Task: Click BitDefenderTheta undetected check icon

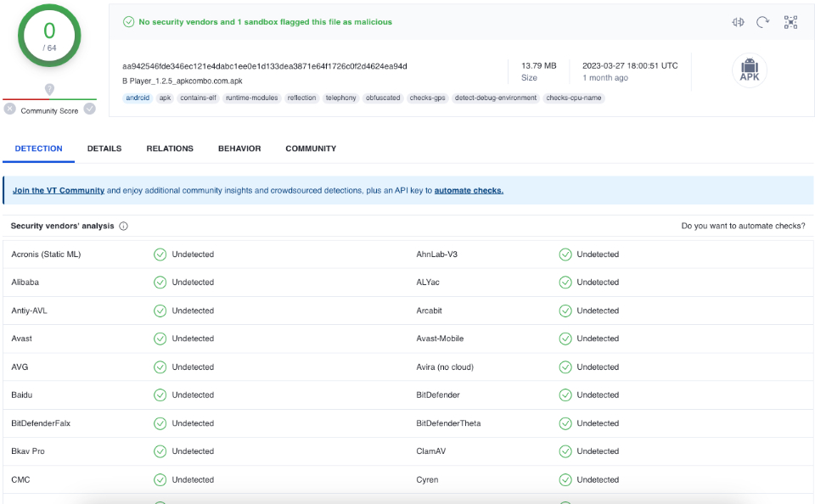Action: (565, 423)
